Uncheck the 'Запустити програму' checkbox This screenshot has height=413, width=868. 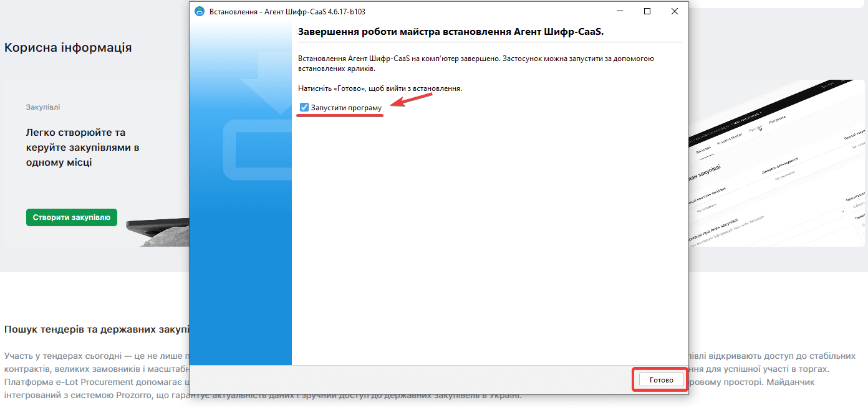[304, 108]
